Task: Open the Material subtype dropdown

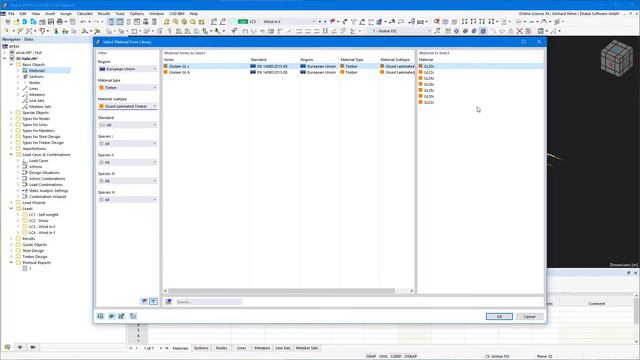Action: click(127, 106)
